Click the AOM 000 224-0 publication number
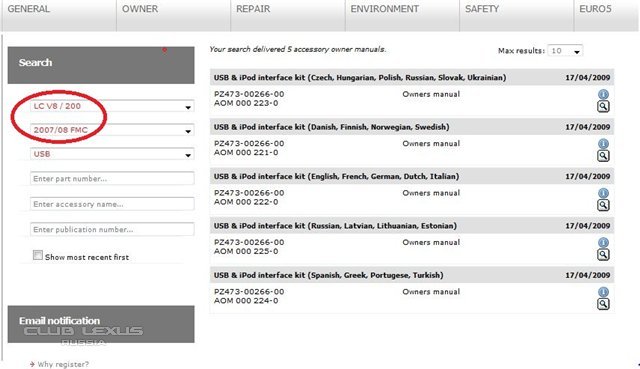The height and width of the screenshot is (369, 640). click(x=246, y=301)
